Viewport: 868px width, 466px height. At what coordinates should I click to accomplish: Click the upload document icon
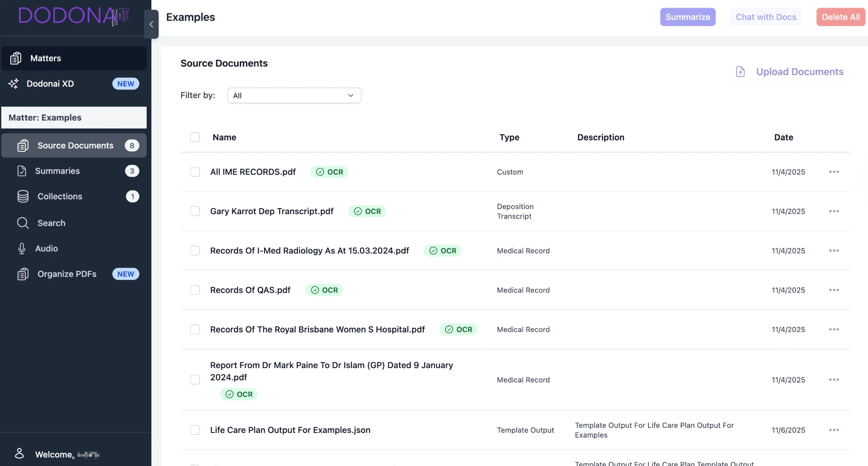point(740,72)
